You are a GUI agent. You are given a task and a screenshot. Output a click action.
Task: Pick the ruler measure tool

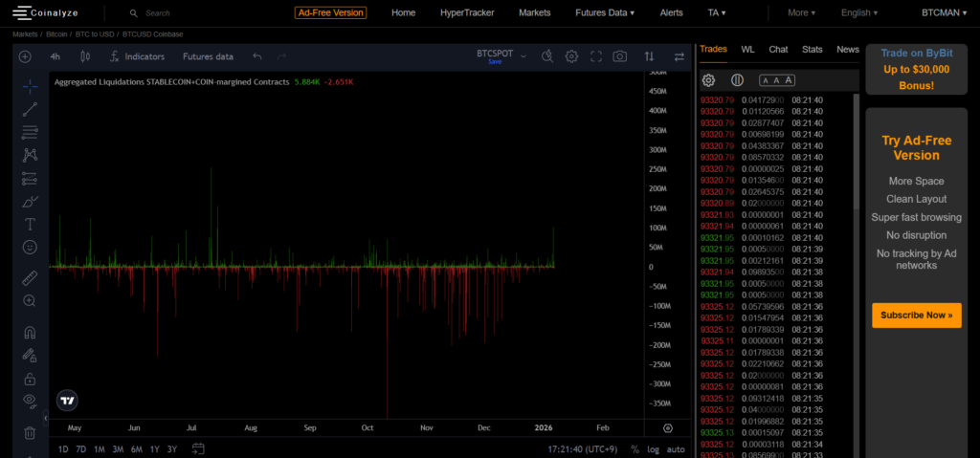30,278
